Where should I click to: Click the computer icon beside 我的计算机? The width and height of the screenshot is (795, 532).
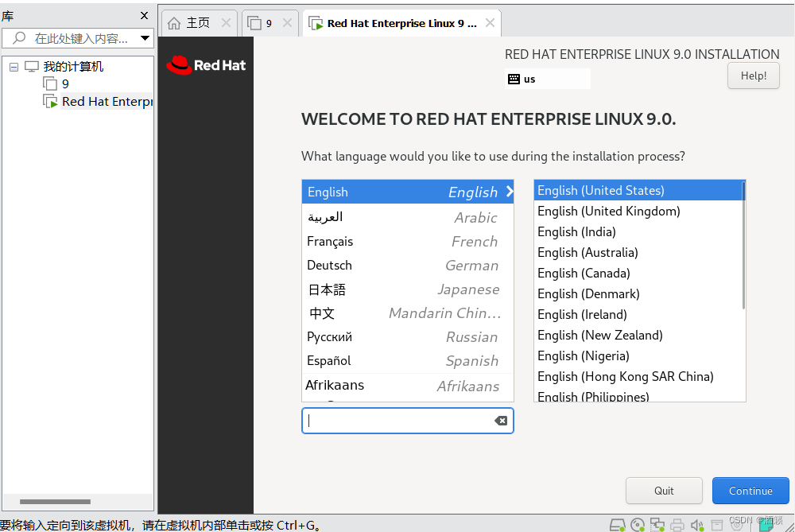tap(32, 67)
